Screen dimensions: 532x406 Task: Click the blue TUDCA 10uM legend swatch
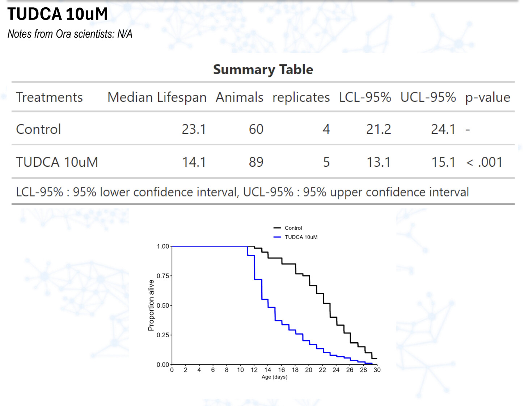[x=277, y=237]
